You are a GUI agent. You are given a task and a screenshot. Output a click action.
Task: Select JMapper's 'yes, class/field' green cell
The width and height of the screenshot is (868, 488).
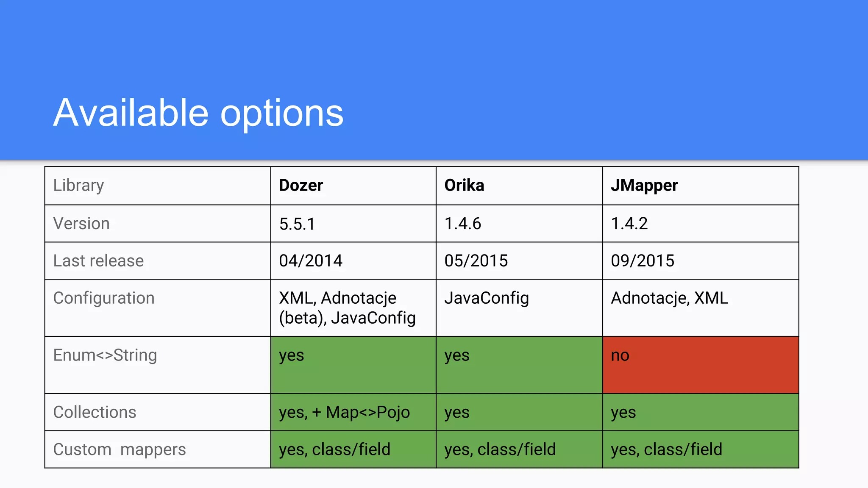[x=701, y=449]
